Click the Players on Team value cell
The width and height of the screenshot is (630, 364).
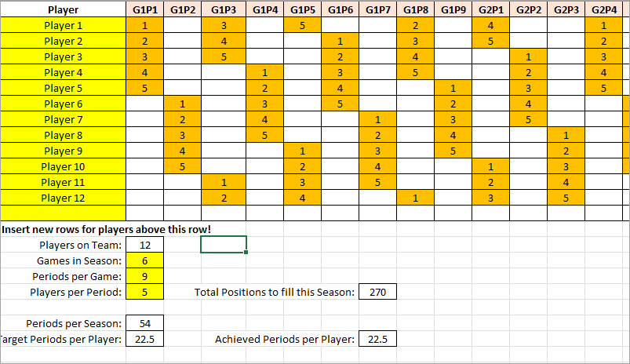click(x=144, y=245)
